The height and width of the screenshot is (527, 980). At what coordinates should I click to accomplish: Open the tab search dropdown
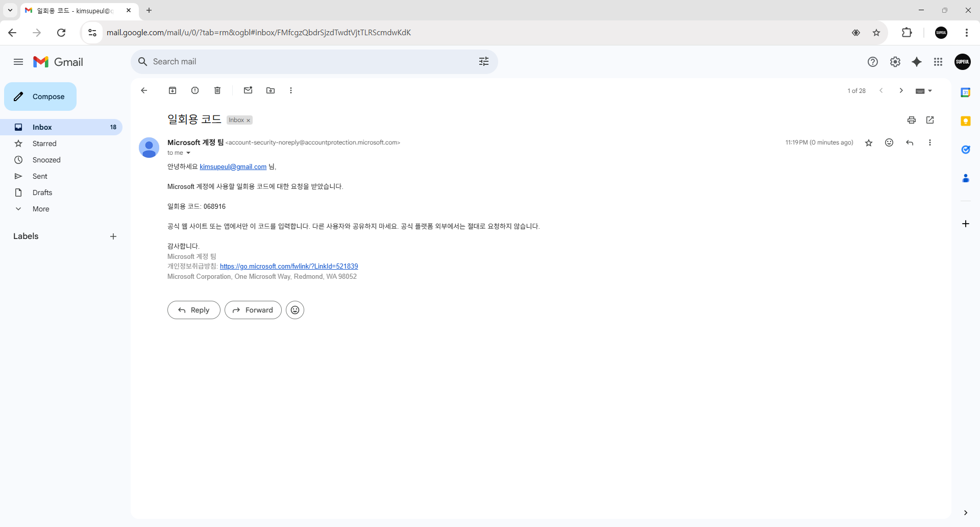click(x=10, y=10)
